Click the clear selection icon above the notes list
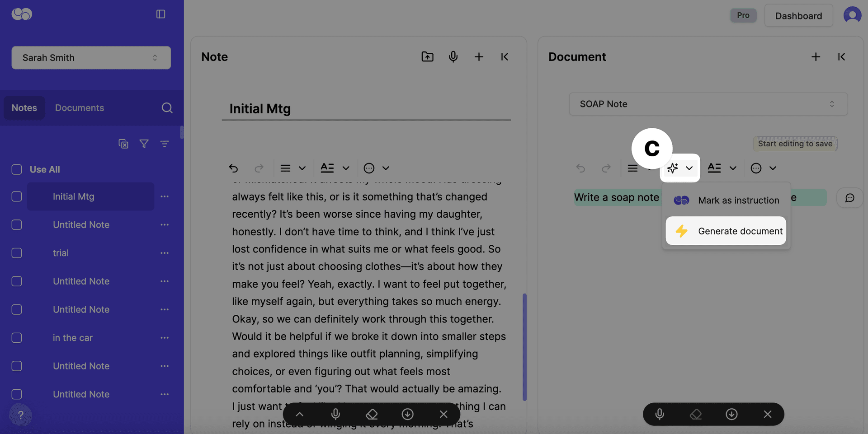 tap(123, 144)
